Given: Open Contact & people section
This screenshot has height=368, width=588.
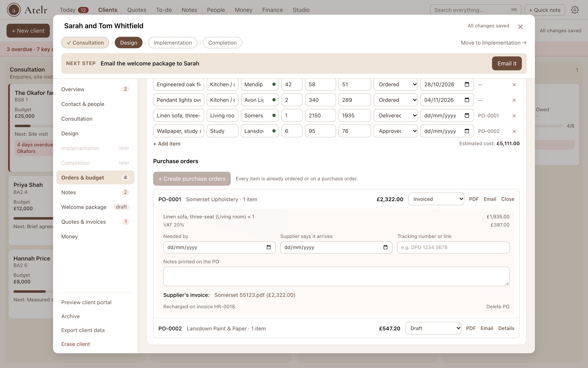Looking at the screenshot, I should [x=95, y=104].
